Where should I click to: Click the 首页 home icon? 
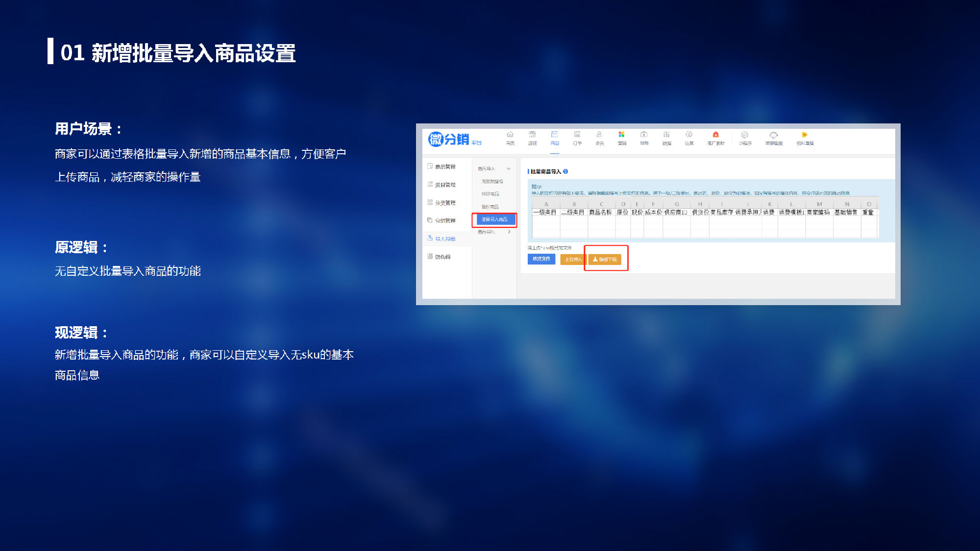tap(510, 135)
